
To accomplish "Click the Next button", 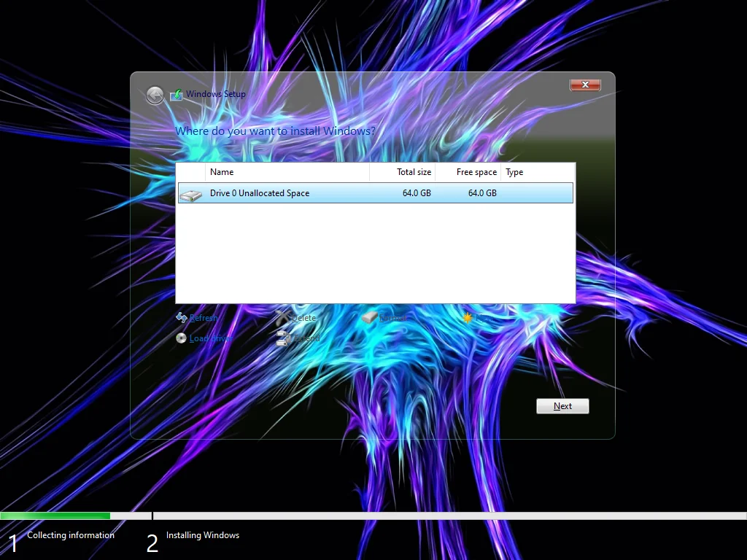I will pyautogui.click(x=562, y=406).
